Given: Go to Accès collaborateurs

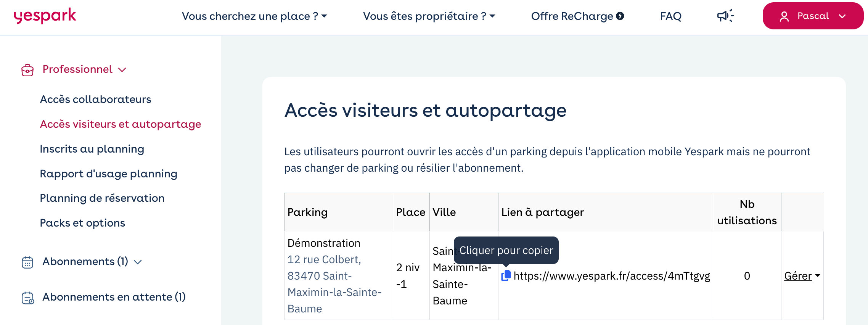Looking at the screenshot, I should tap(95, 99).
